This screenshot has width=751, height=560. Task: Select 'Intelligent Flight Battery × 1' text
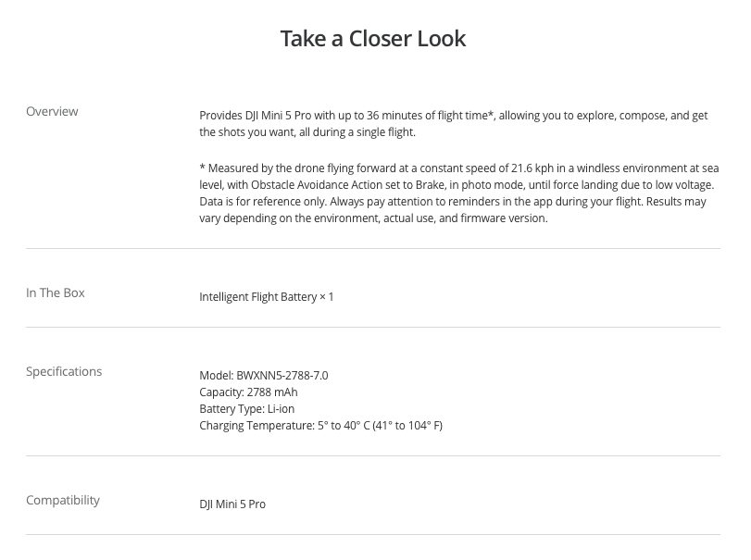tap(267, 297)
